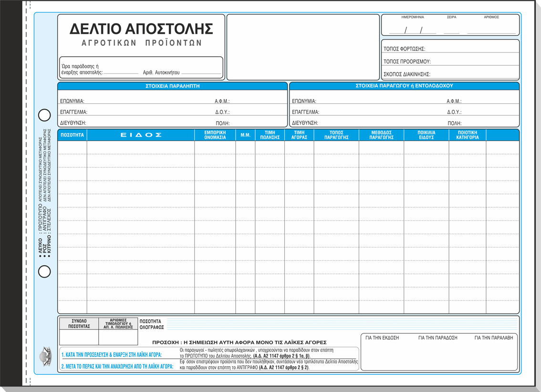Click the ΜΕΘΟΔΟΣ ΠΑΡΑΓΩΓΗΣ column header
This screenshot has height=392, width=541.
pos(381,135)
